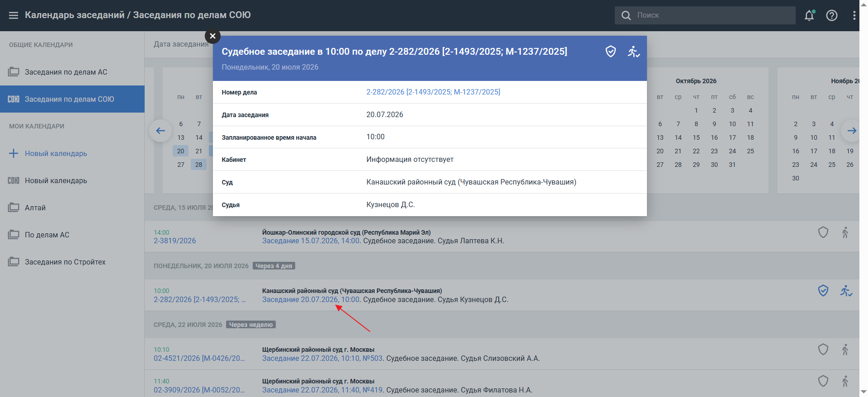
Task: Select July 20 in the calendar
Action: [x=181, y=151]
